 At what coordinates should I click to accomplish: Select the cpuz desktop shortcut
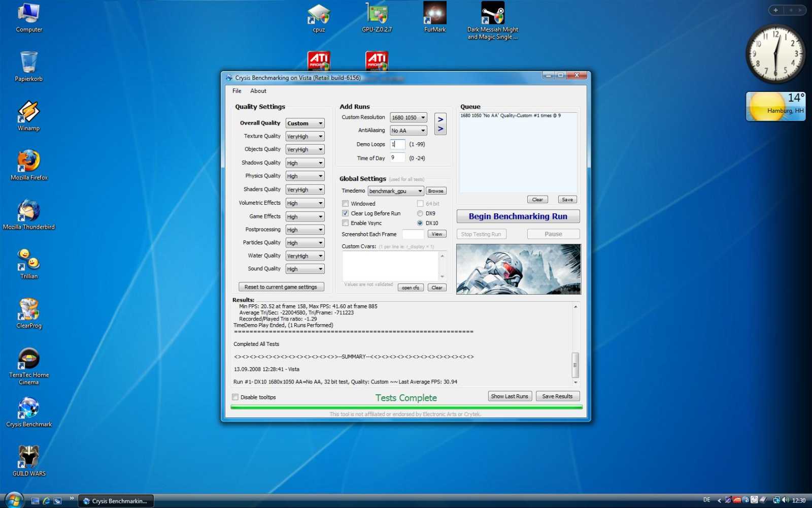click(x=319, y=18)
